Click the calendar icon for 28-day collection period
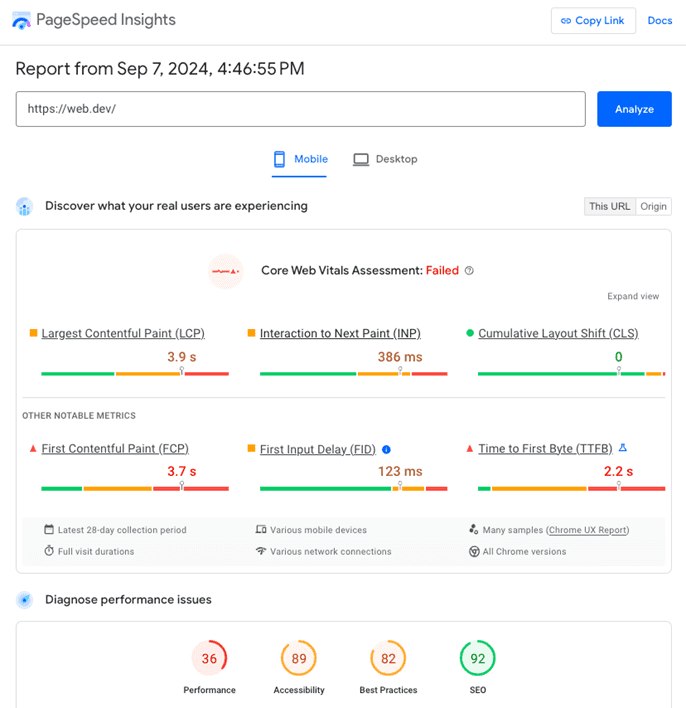 tap(49, 529)
